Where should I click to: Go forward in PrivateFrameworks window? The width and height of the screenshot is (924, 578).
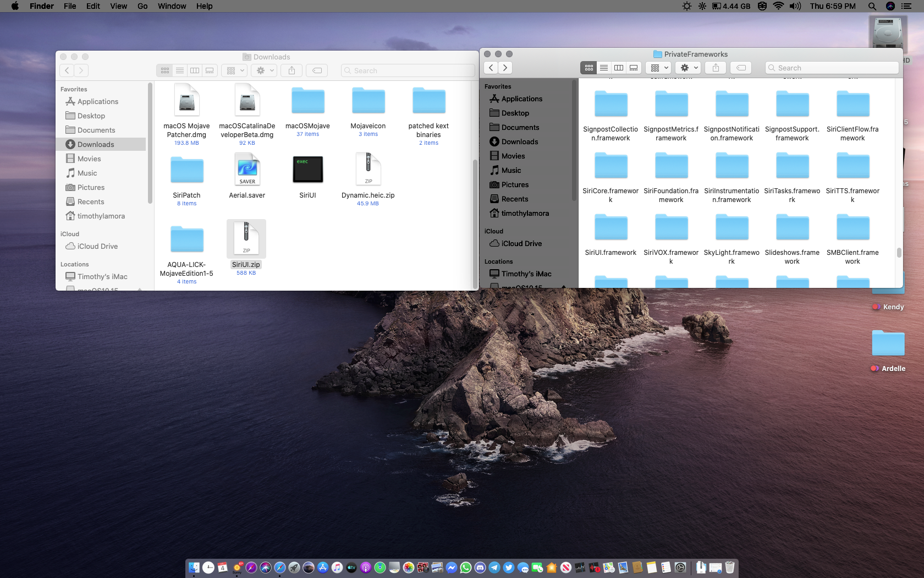505,68
